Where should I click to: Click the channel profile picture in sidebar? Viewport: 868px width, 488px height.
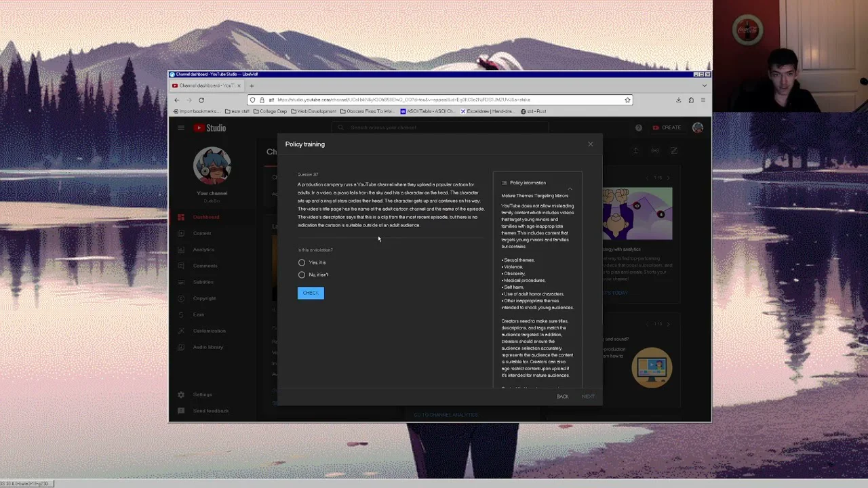pyautogui.click(x=212, y=165)
